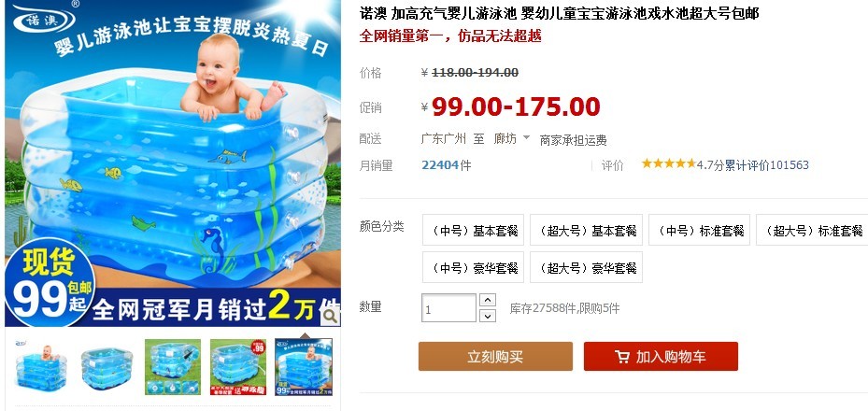The width and height of the screenshot is (868, 411).
Task: Click the five-star rating icons
Action: pos(668,163)
